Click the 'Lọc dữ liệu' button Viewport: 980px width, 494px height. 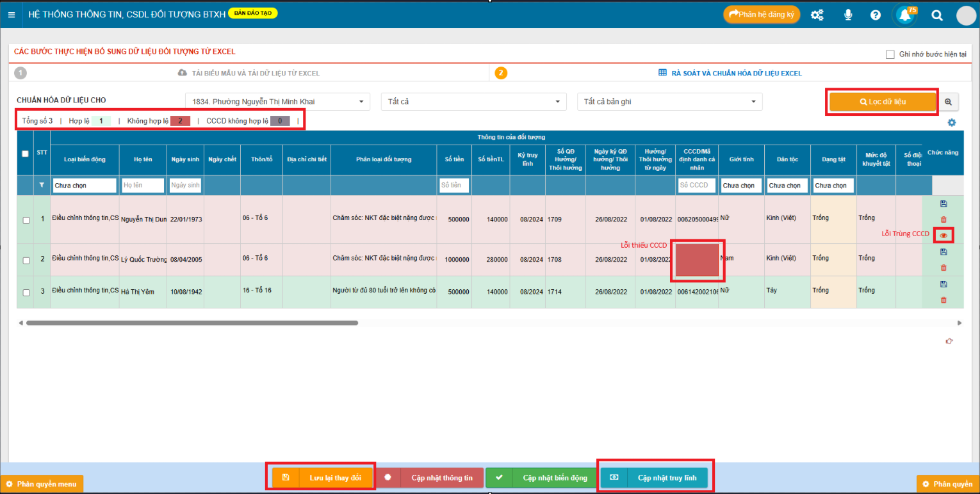(882, 102)
